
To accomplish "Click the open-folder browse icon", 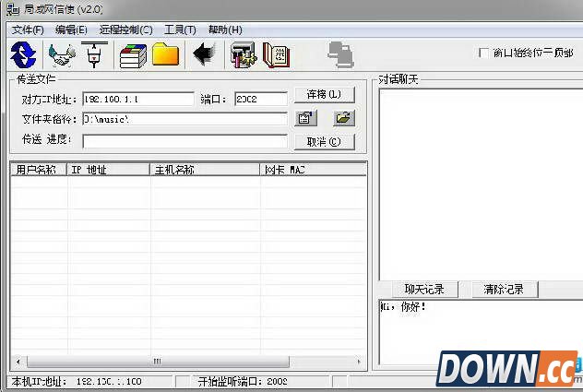I will click(x=343, y=118).
